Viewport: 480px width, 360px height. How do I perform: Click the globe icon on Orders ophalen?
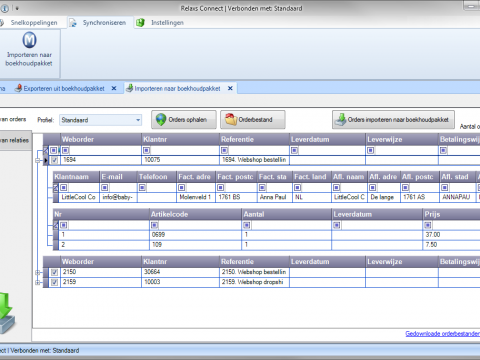point(161,119)
